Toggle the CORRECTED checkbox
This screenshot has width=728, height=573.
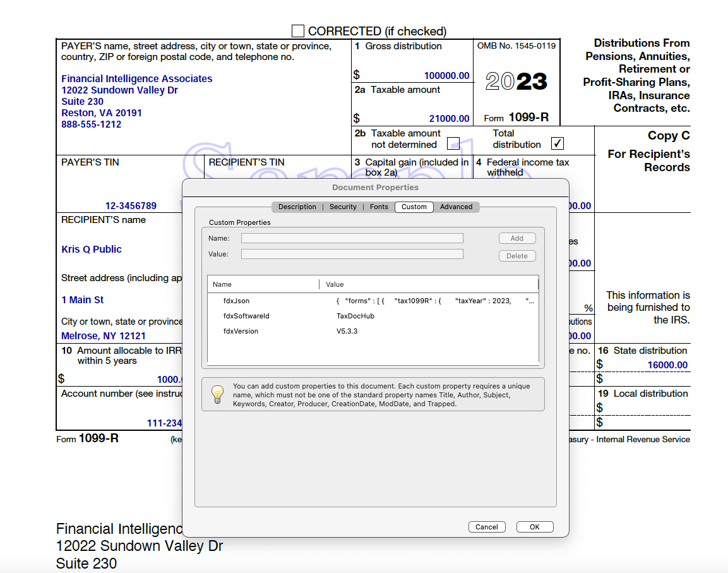[x=298, y=31]
